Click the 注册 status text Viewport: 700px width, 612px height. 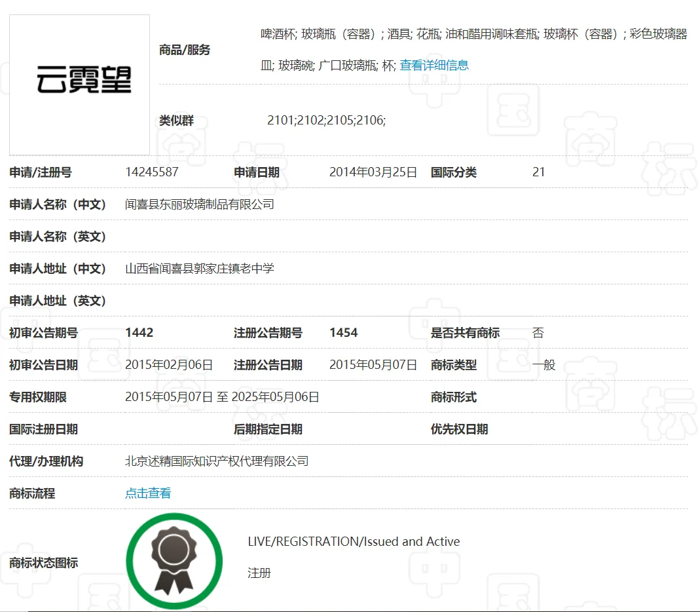pyautogui.click(x=259, y=573)
